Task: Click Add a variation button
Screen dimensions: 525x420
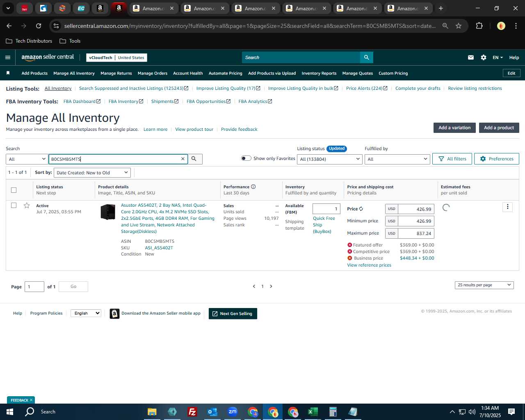Action: point(454,128)
